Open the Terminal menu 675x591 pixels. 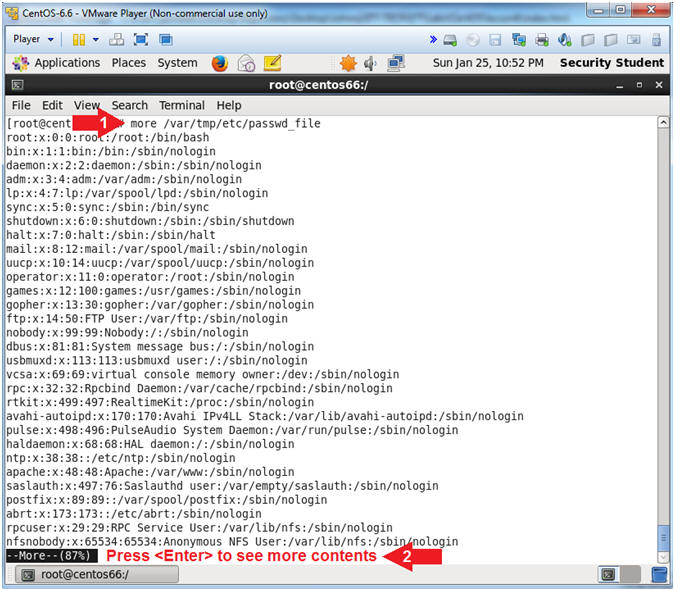click(x=182, y=105)
